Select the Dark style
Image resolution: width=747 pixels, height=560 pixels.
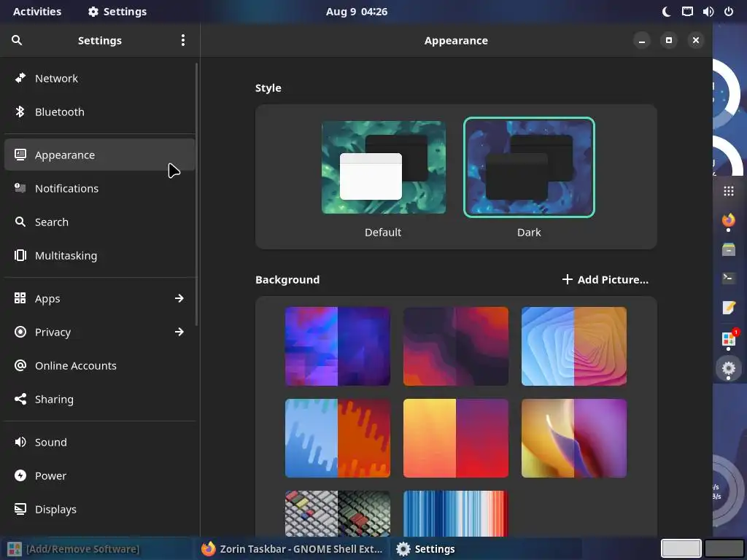529,167
